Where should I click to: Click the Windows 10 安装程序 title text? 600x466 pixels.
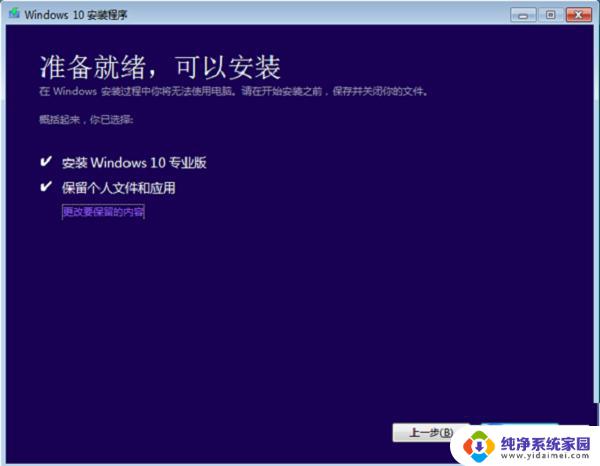(x=76, y=15)
